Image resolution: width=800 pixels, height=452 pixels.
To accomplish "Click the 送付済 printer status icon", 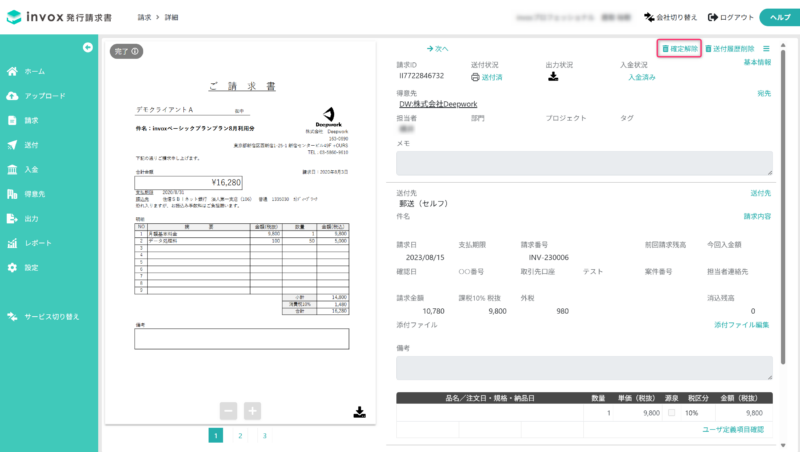I will coord(475,77).
